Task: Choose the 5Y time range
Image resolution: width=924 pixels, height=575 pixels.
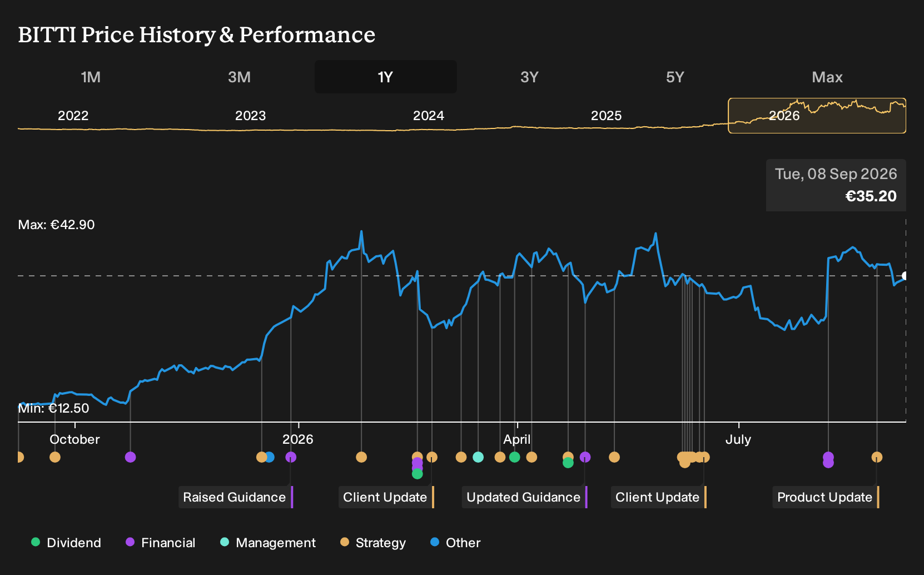Action: click(x=675, y=77)
